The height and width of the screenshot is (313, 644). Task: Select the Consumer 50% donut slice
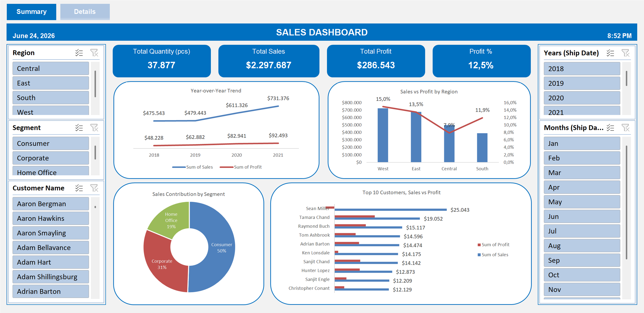(222, 247)
